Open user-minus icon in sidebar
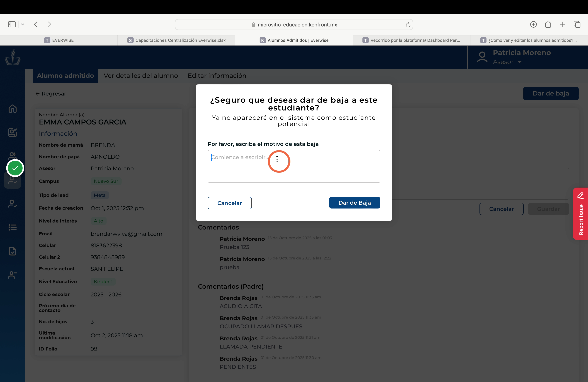The image size is (588, 382). click(13, 275)
